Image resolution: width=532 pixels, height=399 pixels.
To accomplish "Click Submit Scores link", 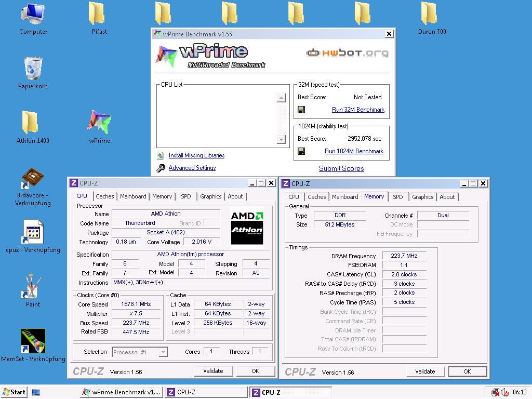I will pyautogui.click(x=341, y=169).
